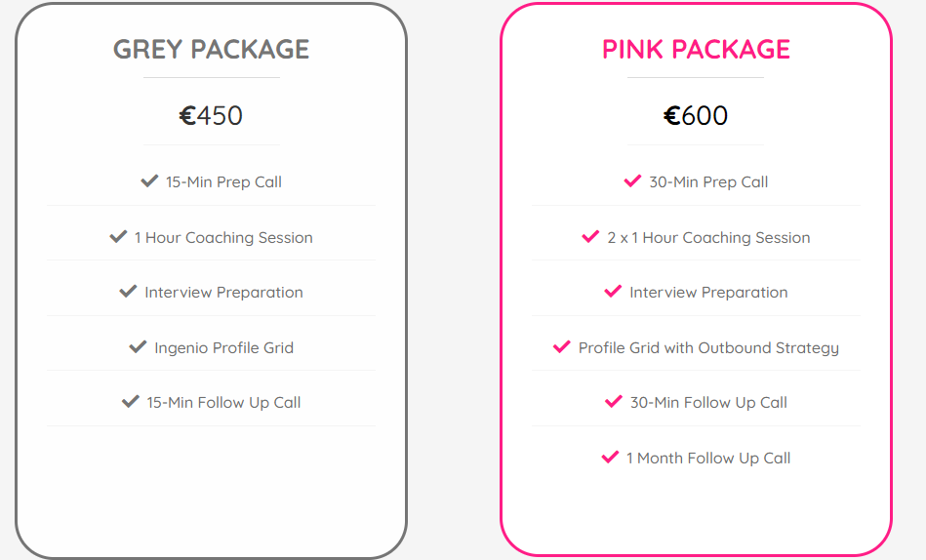Click the 30-Min Prep Call text
The height and width of the screenshot is (560, 926).
[708, 181]
